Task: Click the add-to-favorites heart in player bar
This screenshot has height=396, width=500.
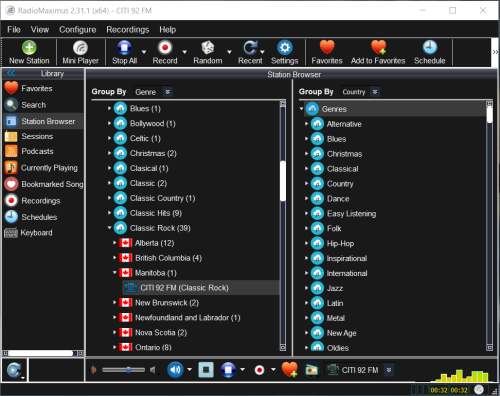Action: click(x=289, y=370)
